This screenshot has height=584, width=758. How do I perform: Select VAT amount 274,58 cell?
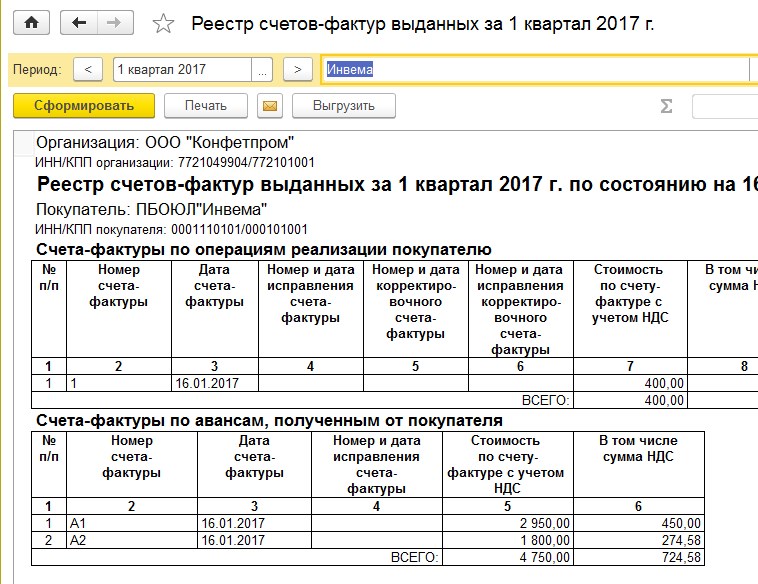639,540
